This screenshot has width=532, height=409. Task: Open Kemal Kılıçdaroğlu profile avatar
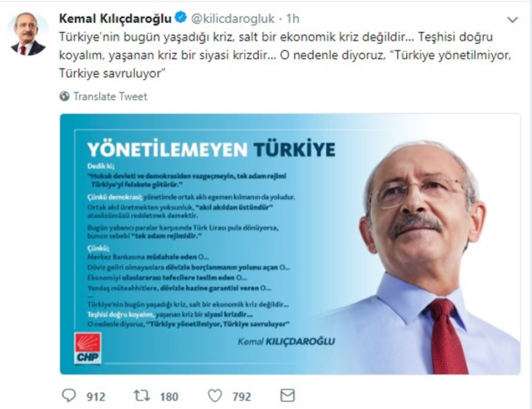pos(28,34)
